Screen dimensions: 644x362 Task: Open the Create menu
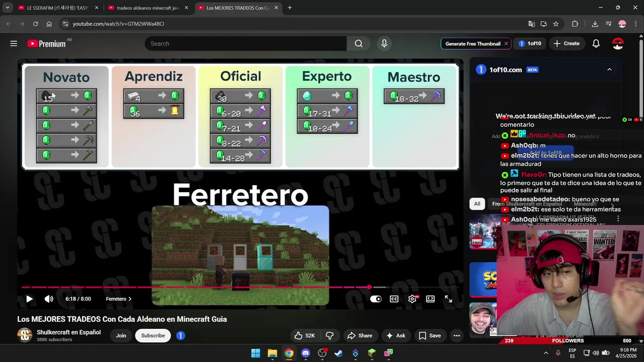(x=567, y=44)
